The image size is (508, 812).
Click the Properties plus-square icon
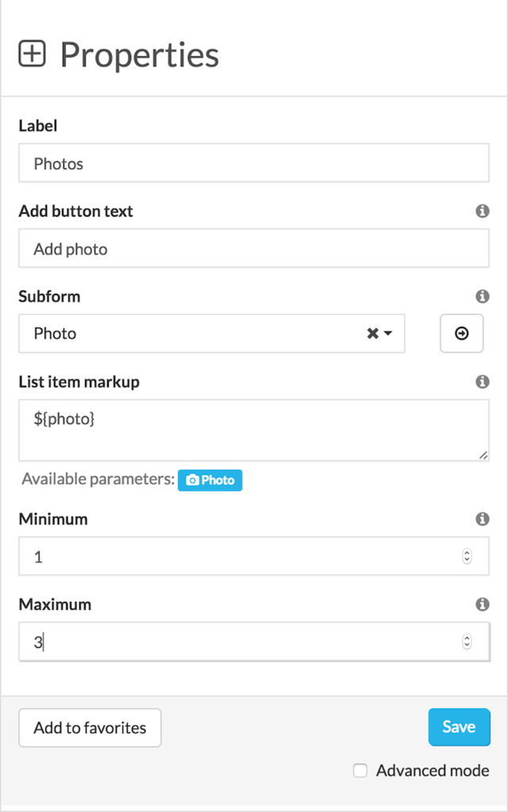[32, 54]
